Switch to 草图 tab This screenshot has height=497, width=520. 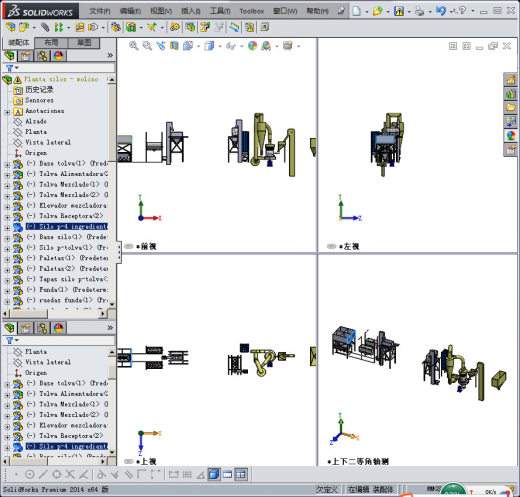[84, 42]
